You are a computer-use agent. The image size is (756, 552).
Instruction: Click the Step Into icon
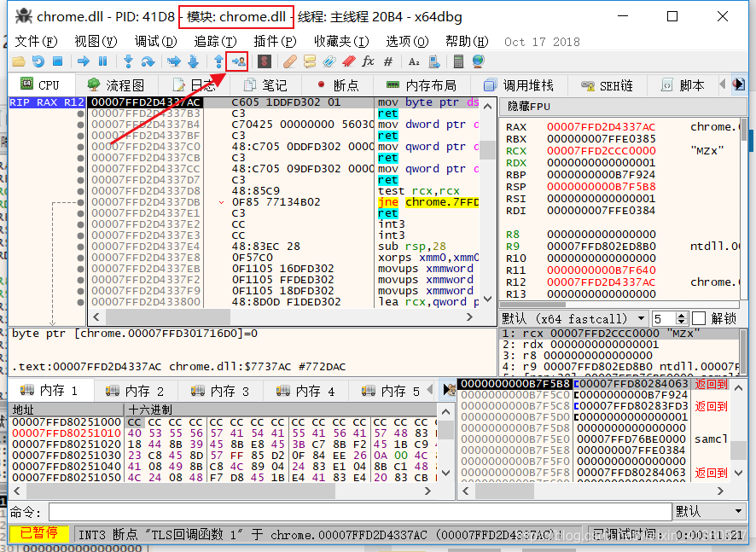click(128, 61)
